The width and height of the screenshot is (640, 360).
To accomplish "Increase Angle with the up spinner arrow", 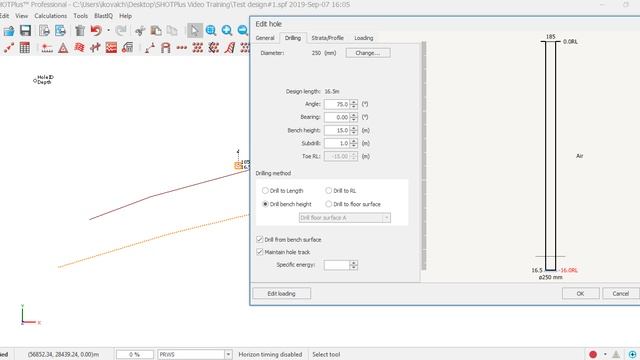I will pyautogui.click(x=354, y=102).
